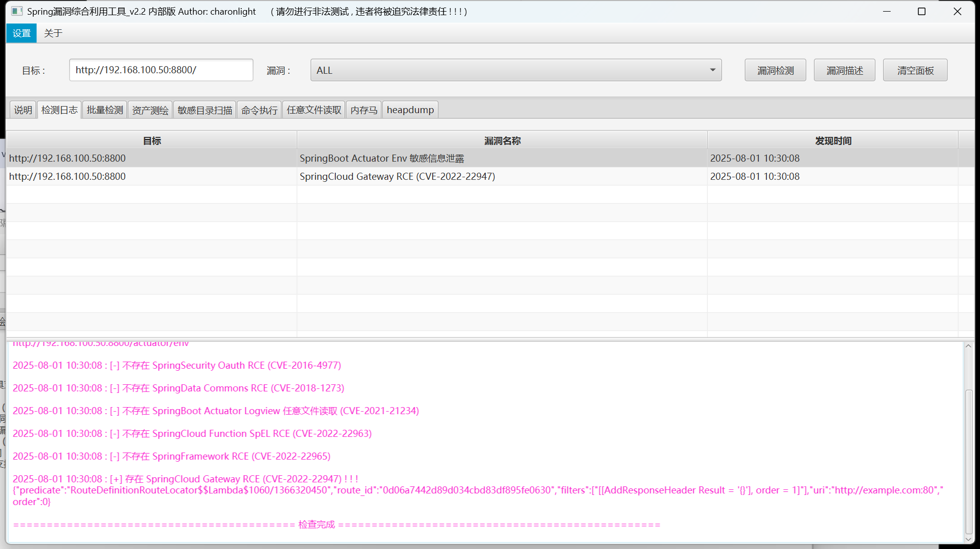Click the application icon in title bar
Screen dimensions: 980x549
[17, 11]
